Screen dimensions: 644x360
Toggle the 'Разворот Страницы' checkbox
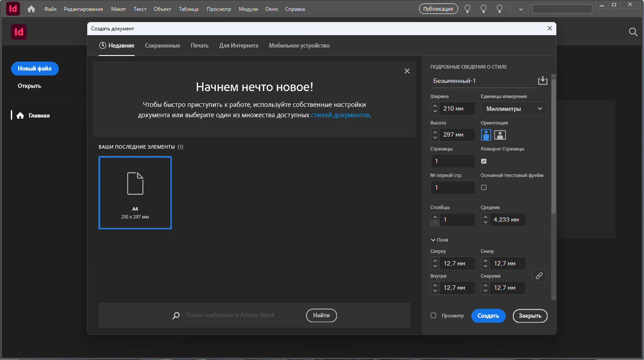(484, 161)
